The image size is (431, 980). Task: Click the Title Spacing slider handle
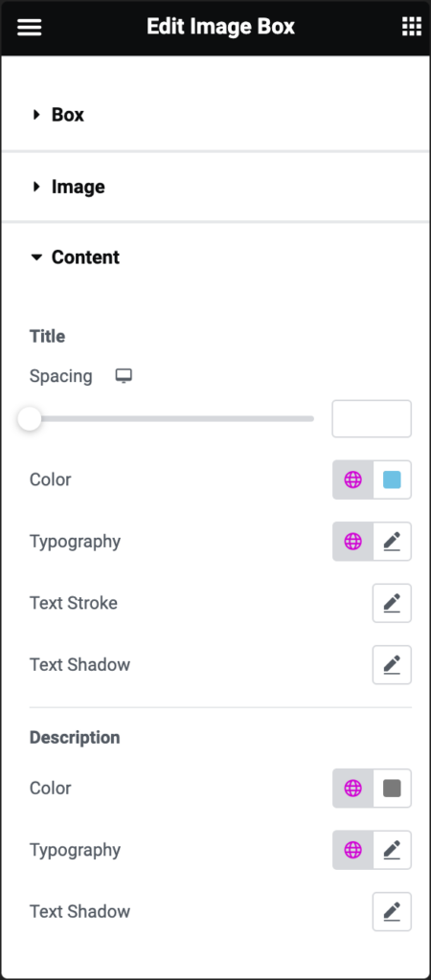tap(30, 419)
